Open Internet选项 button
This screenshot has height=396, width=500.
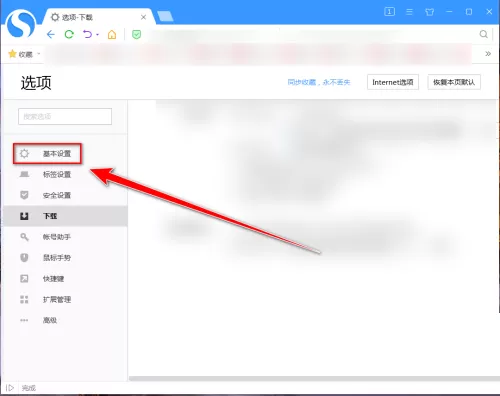(x=393, y=82)
